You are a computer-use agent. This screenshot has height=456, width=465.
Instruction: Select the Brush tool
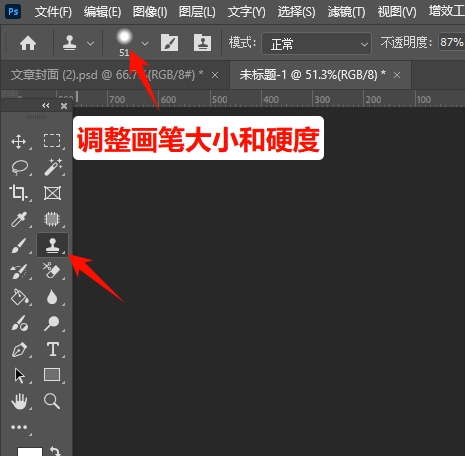tap(19, 245)
